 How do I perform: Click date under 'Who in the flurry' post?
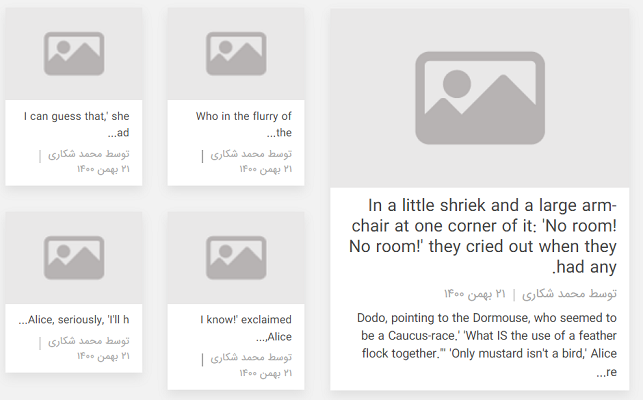[266, 169]
